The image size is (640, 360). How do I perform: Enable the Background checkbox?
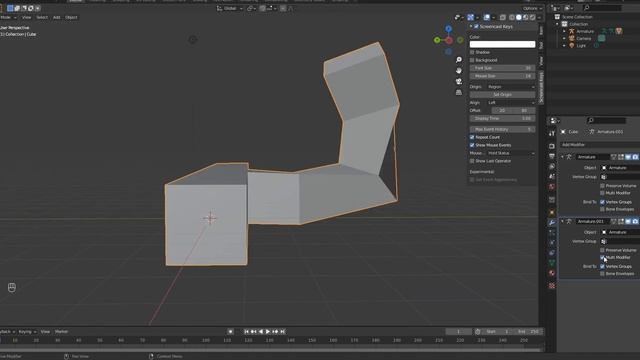472,60
